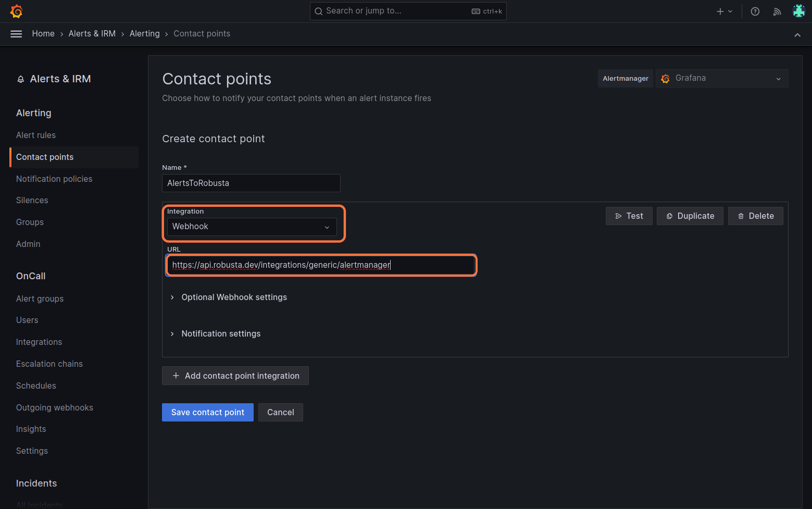Image resolution: width=812 pixels, height=509 pixels.
Task: Click the user profile avatar
Action: [798, 11]
